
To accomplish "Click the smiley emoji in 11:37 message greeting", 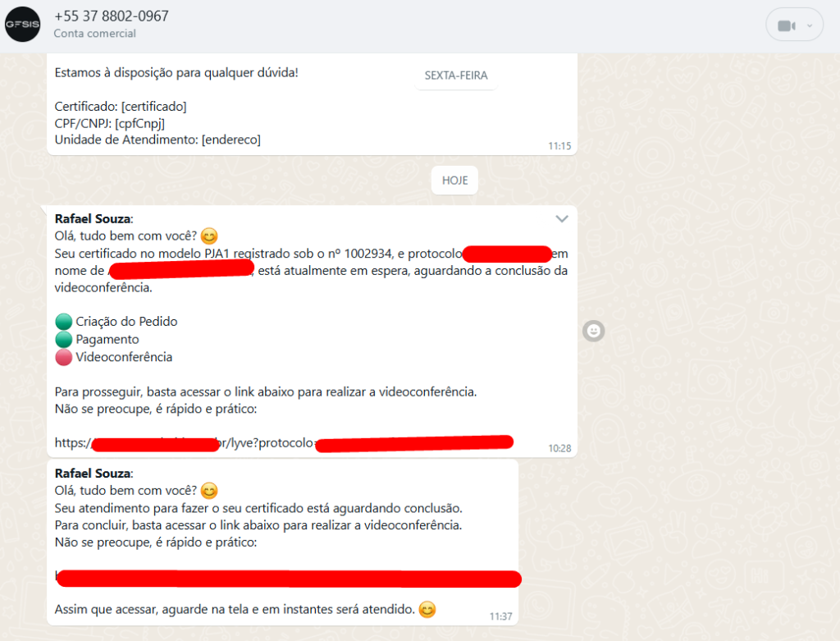I will click(x=209, y=491).
